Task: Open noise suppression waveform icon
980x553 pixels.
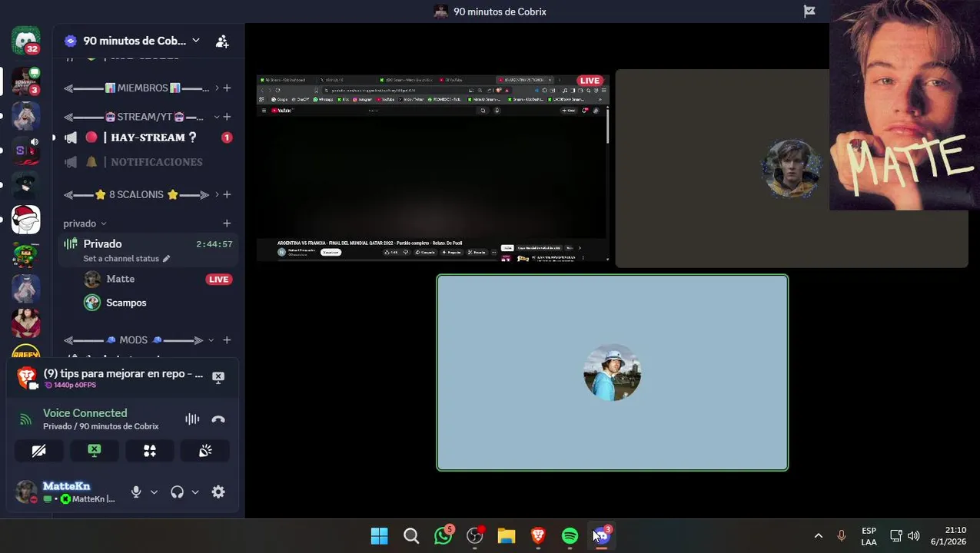Action: [x=192, y=419]
